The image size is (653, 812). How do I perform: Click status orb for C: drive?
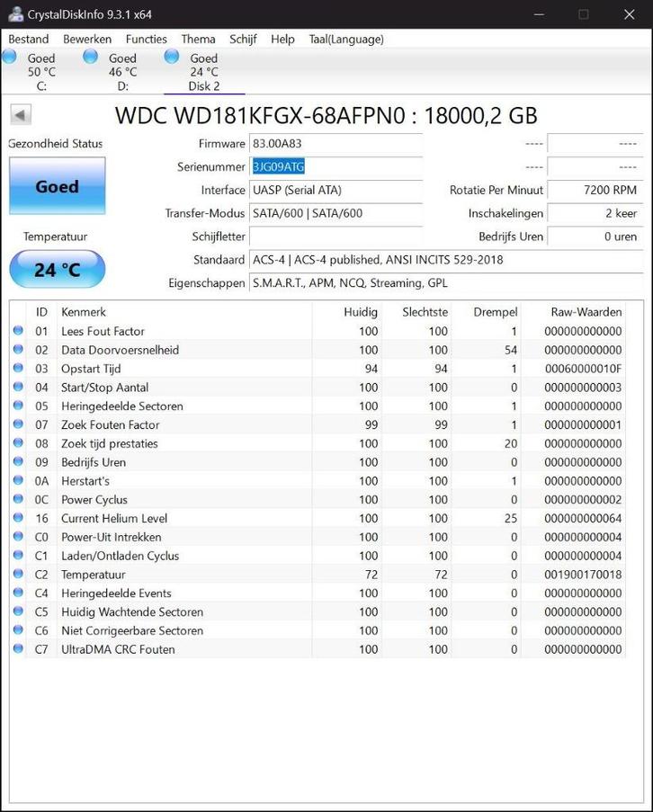[x=9, y=57]
